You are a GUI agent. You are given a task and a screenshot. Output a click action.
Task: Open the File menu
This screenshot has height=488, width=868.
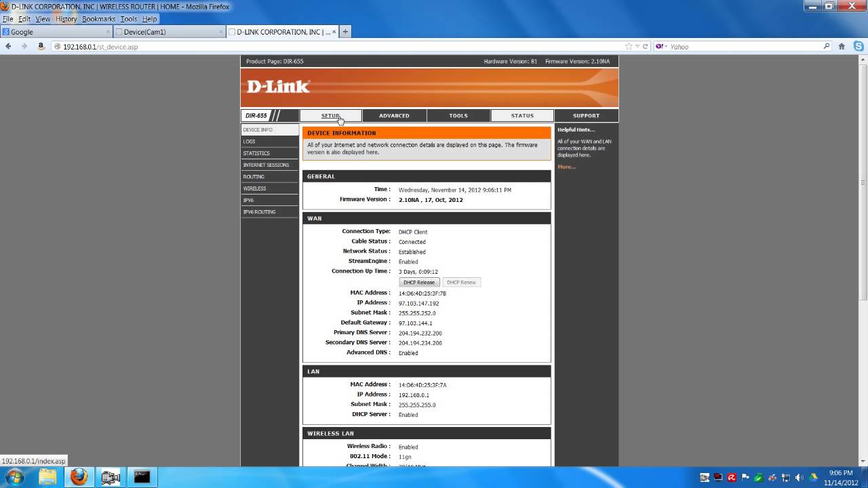(x=8, y=19)
